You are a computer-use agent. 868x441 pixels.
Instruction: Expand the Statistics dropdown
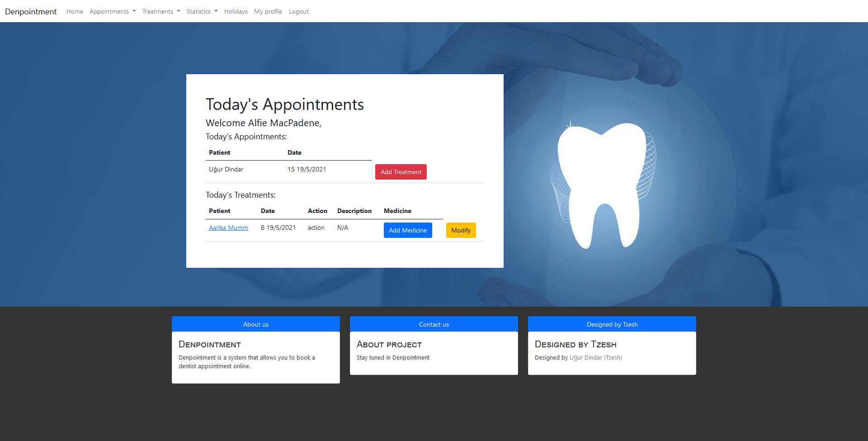pos(202,11)
